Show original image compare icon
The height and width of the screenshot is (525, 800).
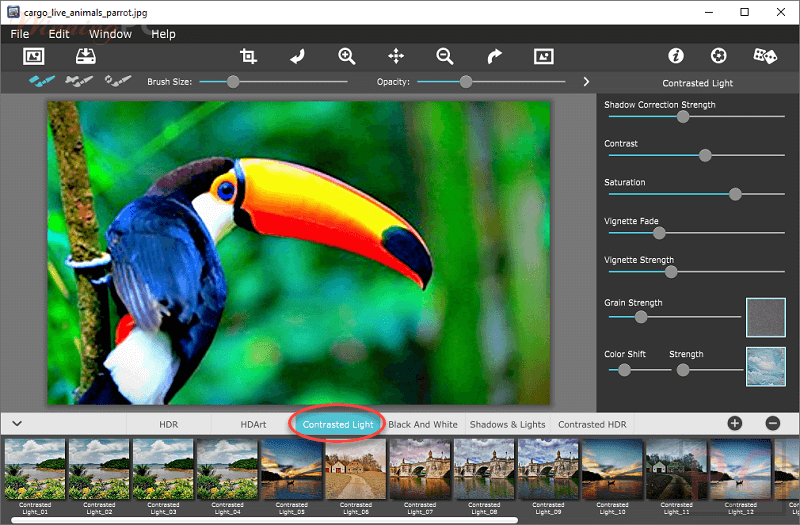coord(543,56)
